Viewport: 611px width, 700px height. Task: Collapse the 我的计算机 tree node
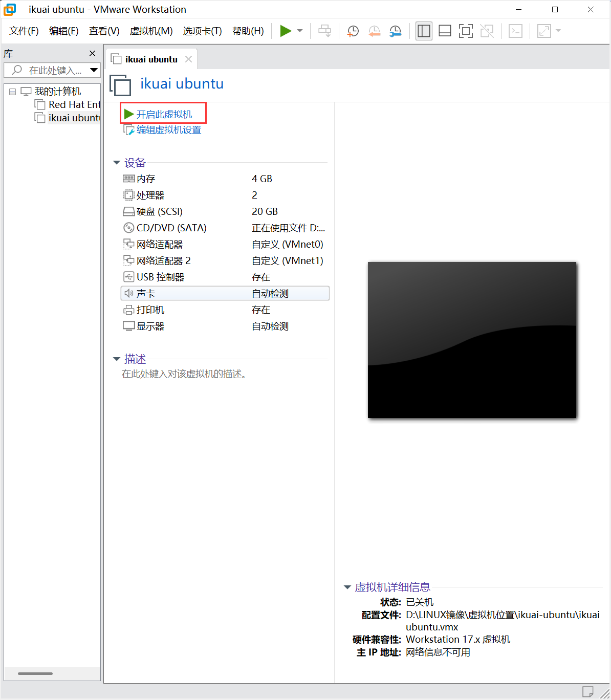pos(13,92)
